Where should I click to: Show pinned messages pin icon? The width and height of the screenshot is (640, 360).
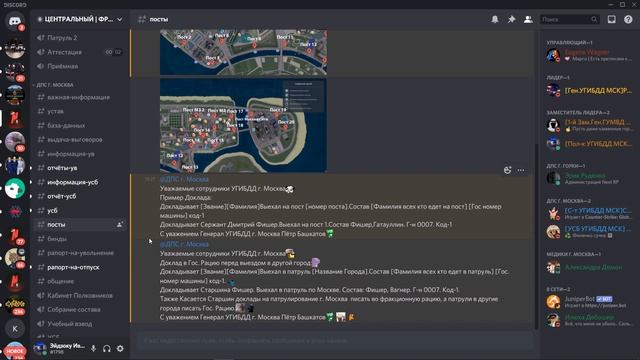[511, 19]
